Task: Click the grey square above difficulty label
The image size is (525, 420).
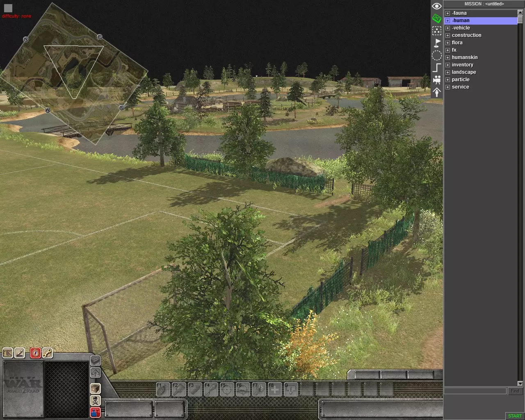Action: click(8, 8)
